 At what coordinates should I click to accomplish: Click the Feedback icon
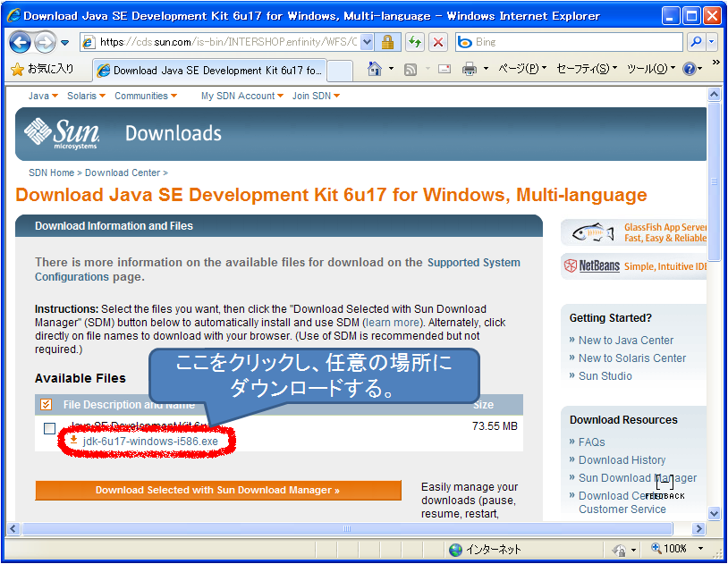pos(665,485)
